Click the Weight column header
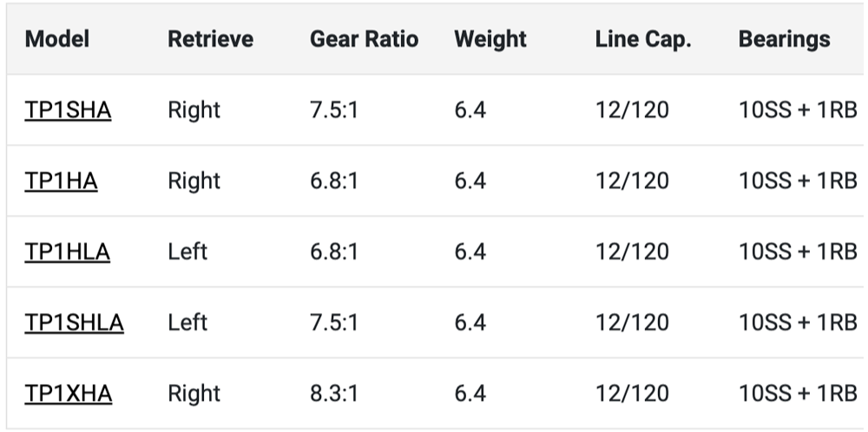 (490, 39)
